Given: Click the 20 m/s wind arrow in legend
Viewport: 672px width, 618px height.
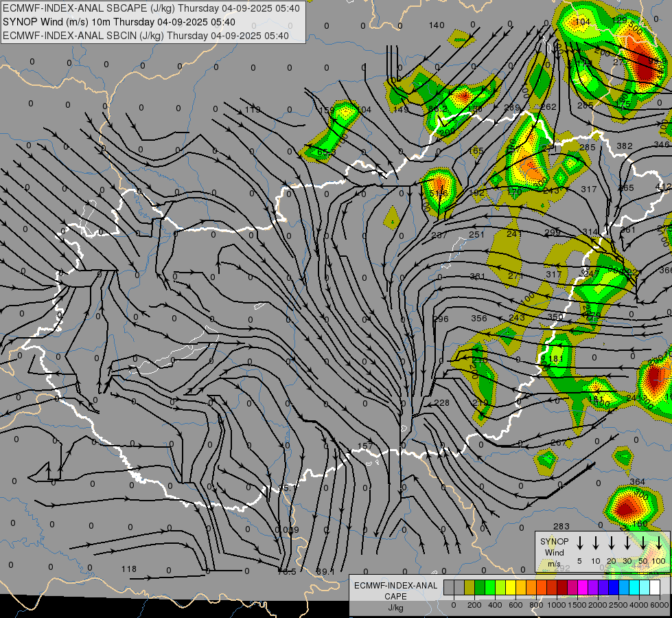Looking at the screenshot, I should (612, 542).
